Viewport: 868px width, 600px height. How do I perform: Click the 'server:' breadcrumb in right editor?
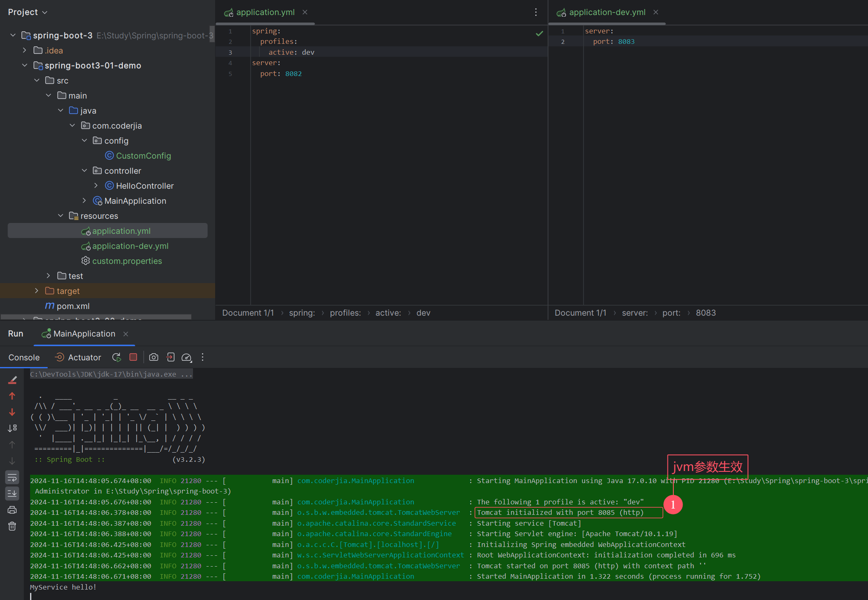point(635,313)
